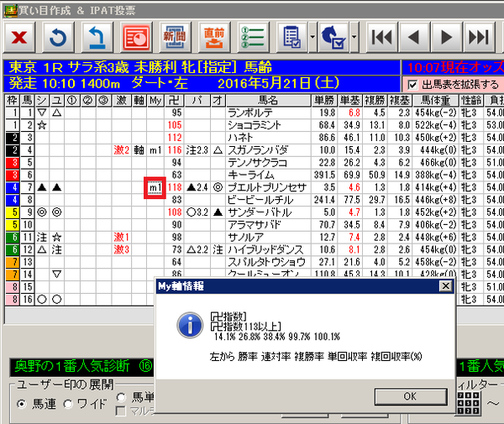Click horse number 16 cell

pyautogui.click(x=28, y=300)
